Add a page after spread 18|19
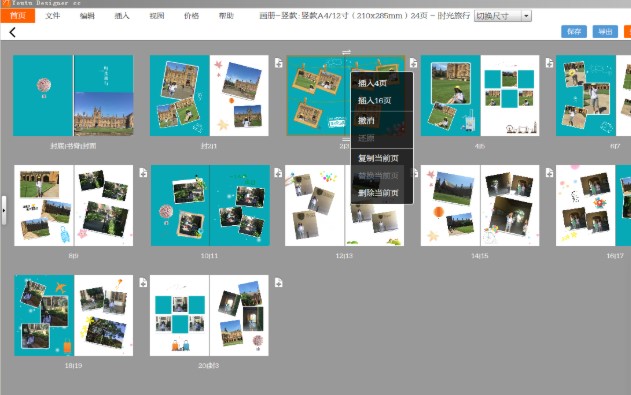Image resolution: width=631 pixels, height=395 pixels. [x=143, y=282]
